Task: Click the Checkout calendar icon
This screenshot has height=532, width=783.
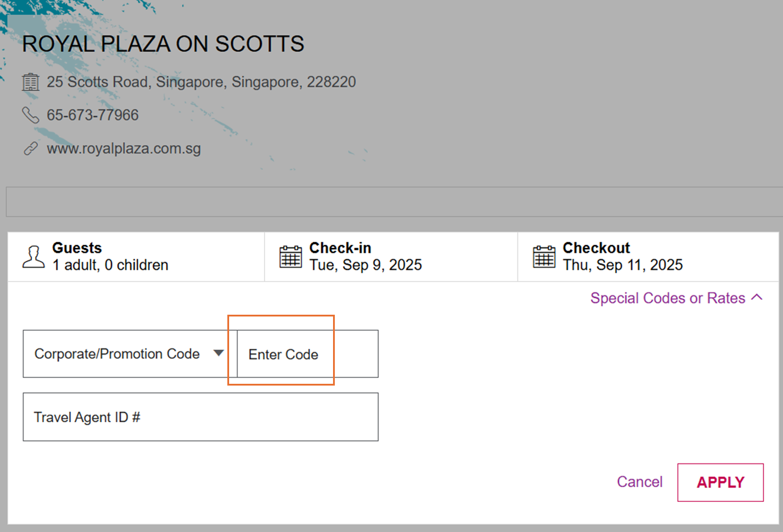Action: pyautogui.click(x=544, y=257)
